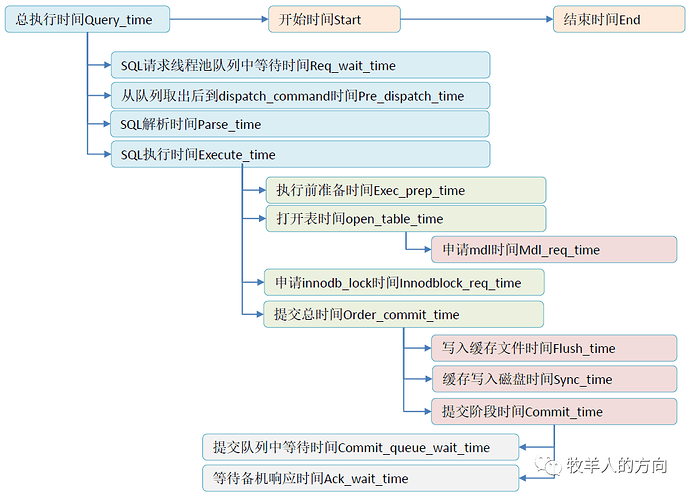Screen dimensions: 690x495
Task: Click 等待备机响应时间Ack_wait_time box
Action: tap(360, 478)
